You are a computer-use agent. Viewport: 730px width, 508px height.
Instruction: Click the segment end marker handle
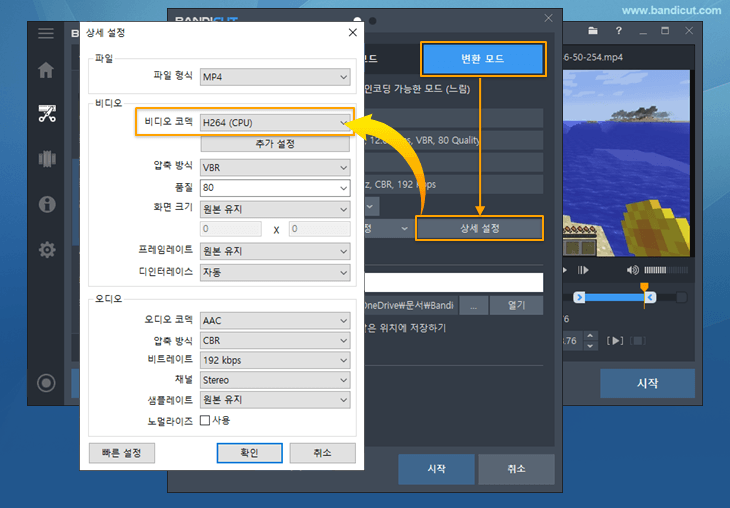coord(651,297)
